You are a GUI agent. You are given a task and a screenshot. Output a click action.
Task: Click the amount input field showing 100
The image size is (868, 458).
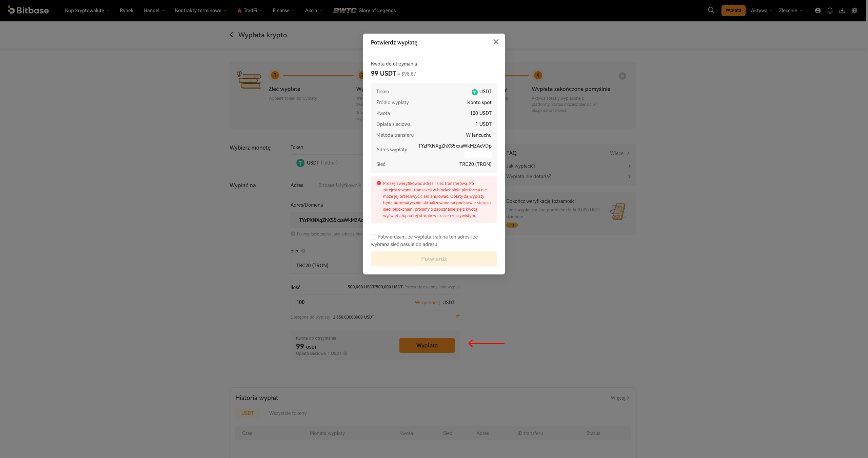point(353,302)
